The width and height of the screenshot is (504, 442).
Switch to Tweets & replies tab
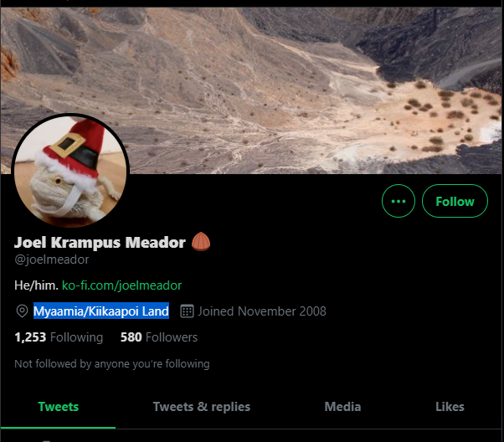click(202, 407)
